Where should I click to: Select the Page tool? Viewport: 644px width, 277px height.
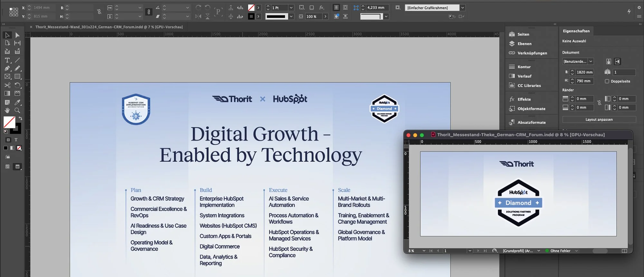click(x=7, y=43)
